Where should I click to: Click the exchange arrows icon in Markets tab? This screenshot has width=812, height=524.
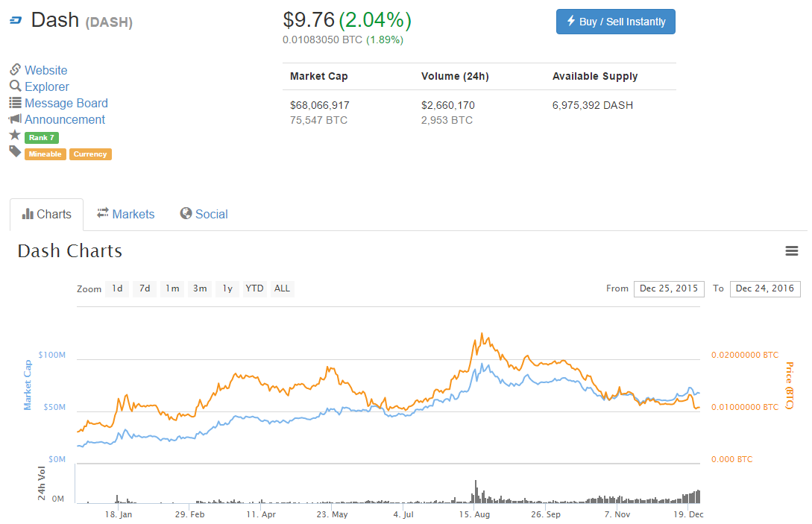(x=103, y=213)
